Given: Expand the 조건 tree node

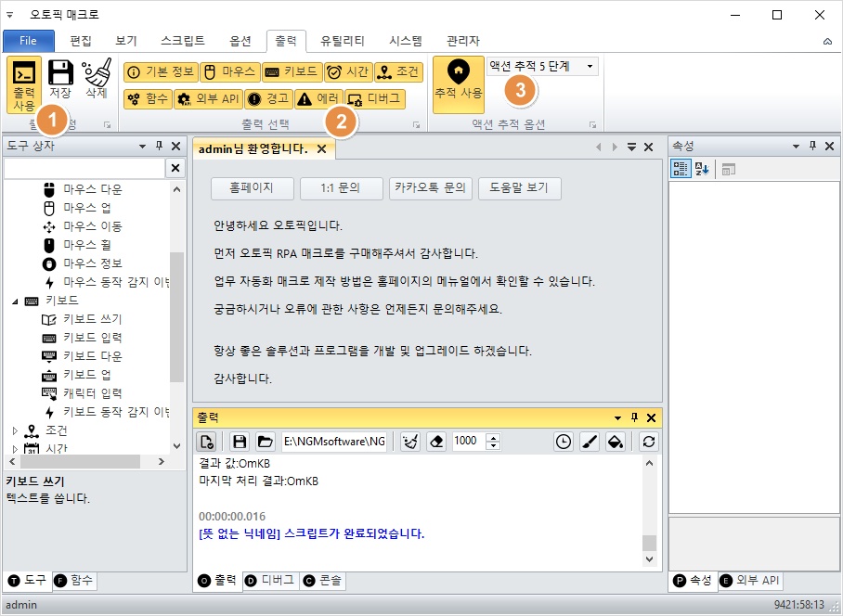Looking at the screenshot, I should pyautogui.click(x=15, y=430).
